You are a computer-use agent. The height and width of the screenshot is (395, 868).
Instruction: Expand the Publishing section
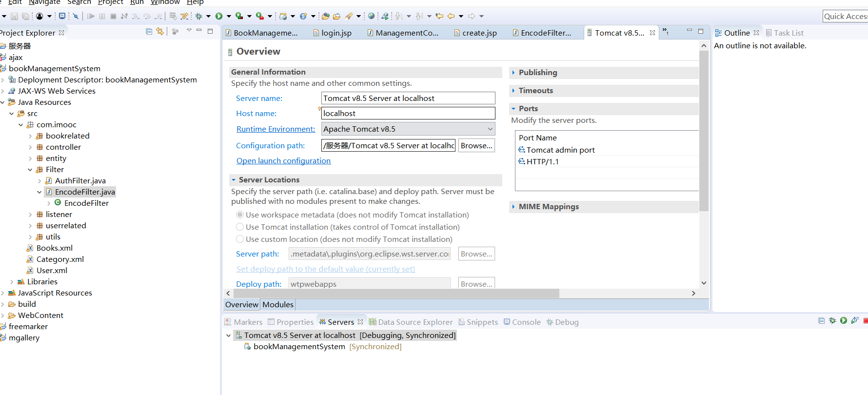[x=513, y=72]
